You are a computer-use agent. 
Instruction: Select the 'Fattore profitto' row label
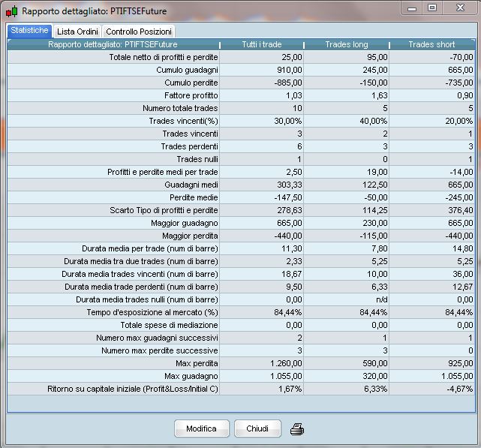[x=191, y=95]
